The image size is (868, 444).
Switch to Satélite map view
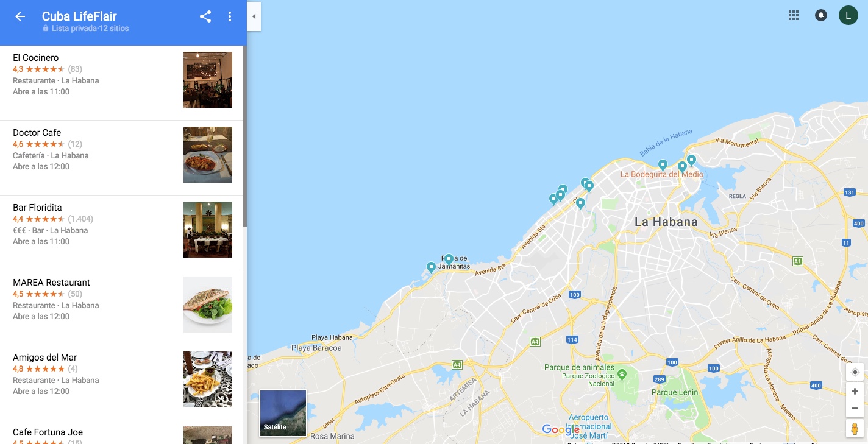(283, 413)
